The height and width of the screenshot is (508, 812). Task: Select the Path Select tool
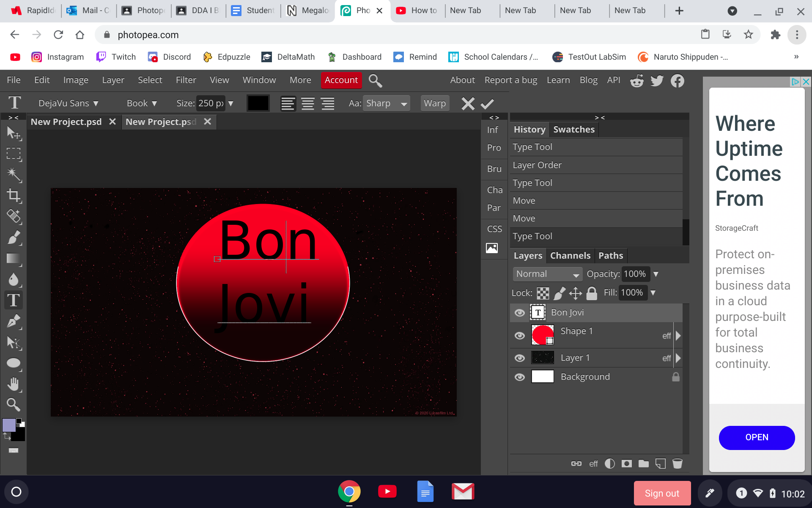tap(14, 342)
